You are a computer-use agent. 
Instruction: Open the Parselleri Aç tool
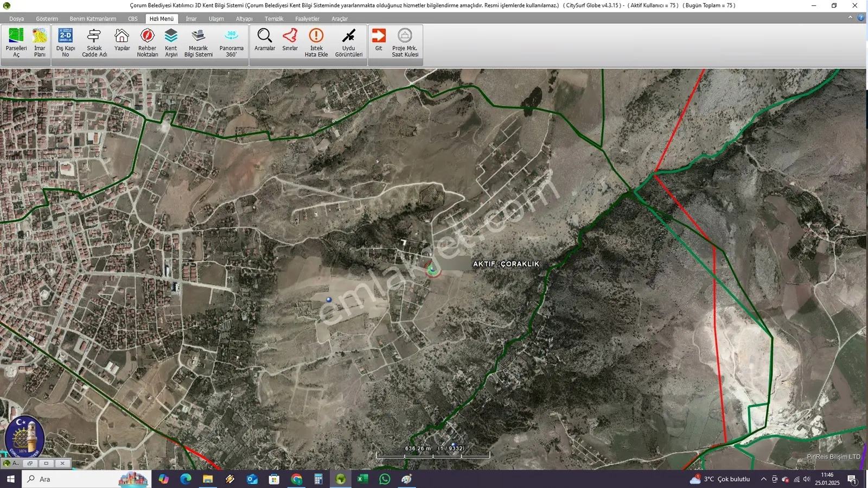[x=16, y=43]
